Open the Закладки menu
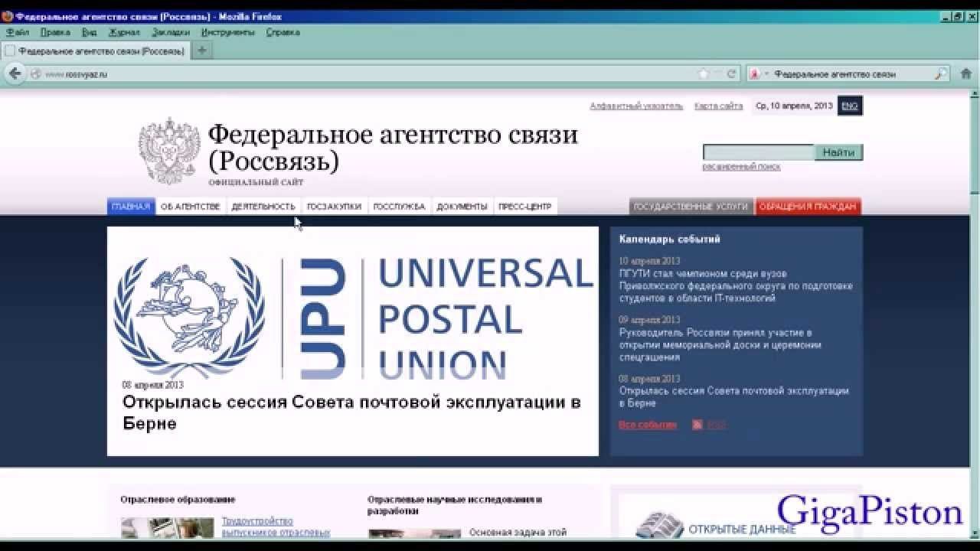980x551 pixels. pos(171,32)
